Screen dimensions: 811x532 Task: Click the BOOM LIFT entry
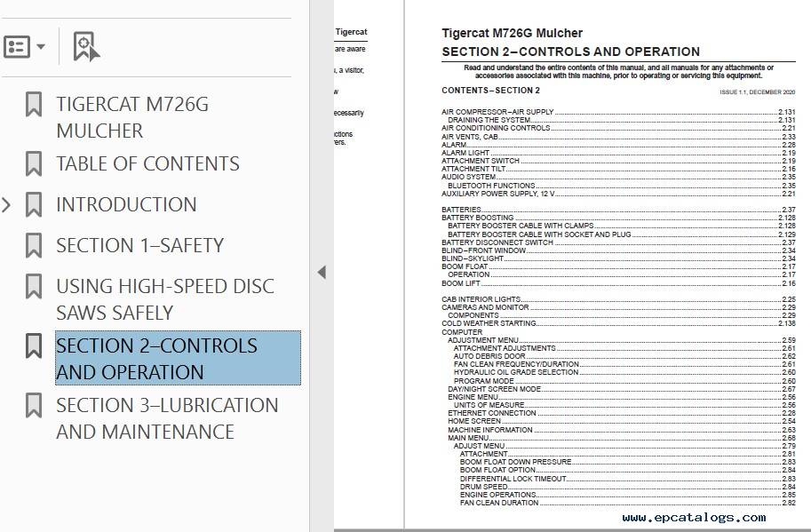[x=618, y=284]
